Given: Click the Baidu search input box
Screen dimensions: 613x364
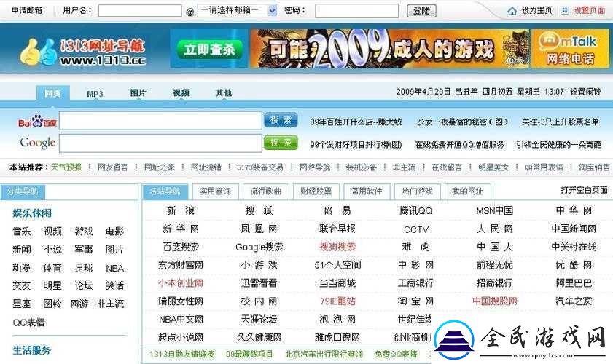Looking at the screenshot, I should (160, 121).
